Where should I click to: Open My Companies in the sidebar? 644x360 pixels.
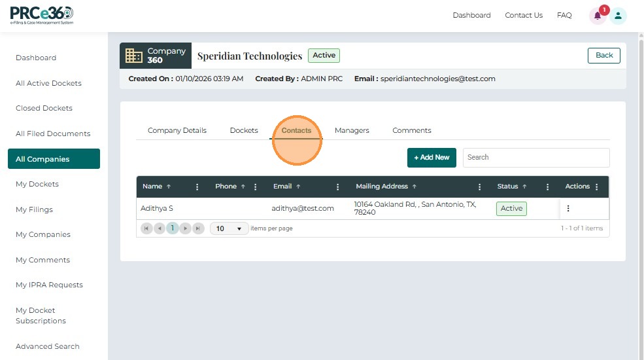pyautogui.click(x=43, y=235)
